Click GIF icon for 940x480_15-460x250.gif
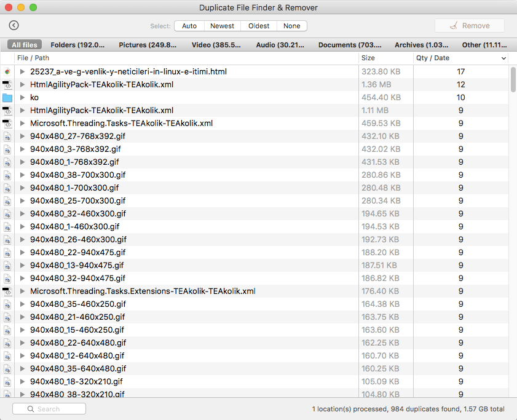 [x=7, y=330]
